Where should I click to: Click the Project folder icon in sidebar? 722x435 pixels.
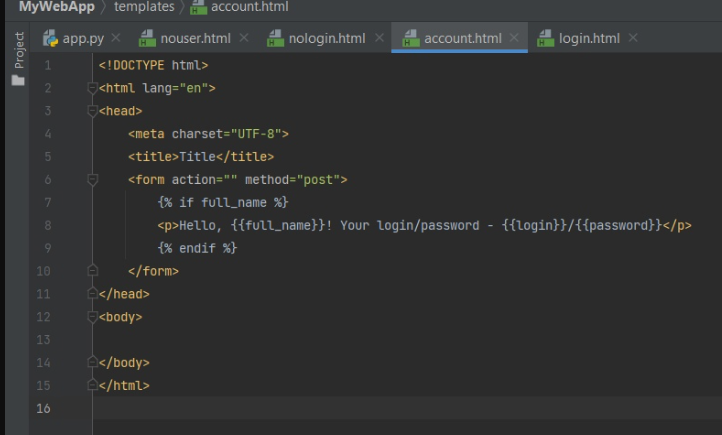[18, 81]
